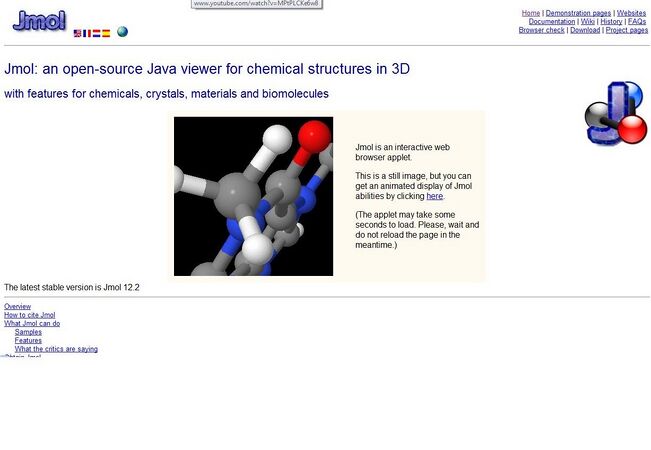Click the Jmol logo at top left
Viewport: 651px width, 450px height.
click(39, 20)
